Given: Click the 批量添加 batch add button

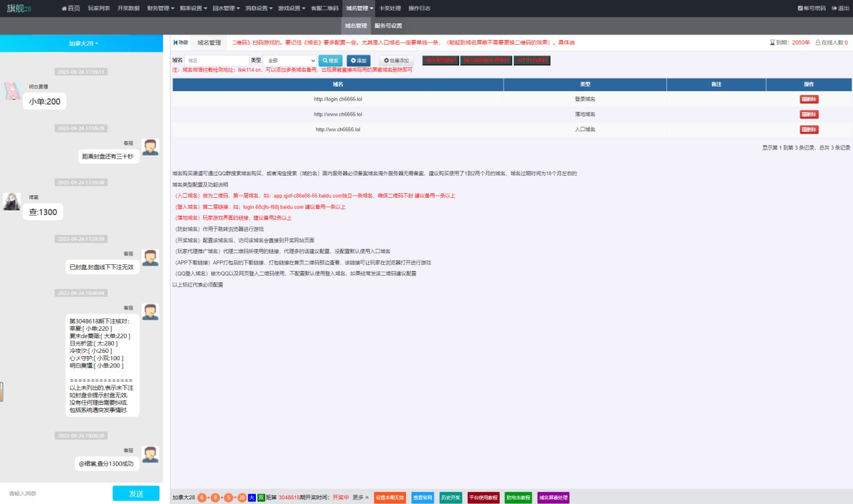Looking at the screenshot, I should tap(397, 61).
